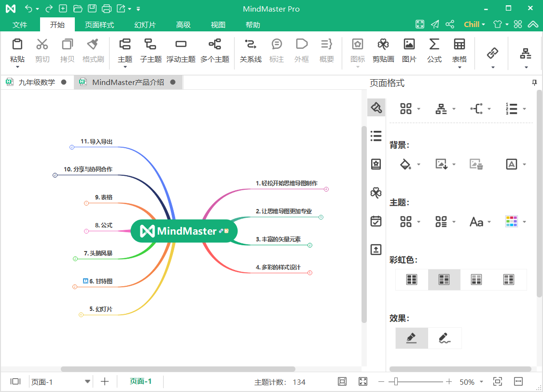Click the Share icon in the ribbon bar
Viewport: 543px width, 392px height.
[450, 24]
